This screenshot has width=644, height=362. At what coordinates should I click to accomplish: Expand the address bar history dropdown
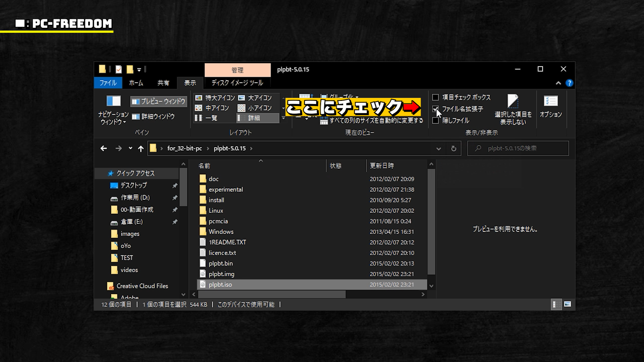click(438, 148)
